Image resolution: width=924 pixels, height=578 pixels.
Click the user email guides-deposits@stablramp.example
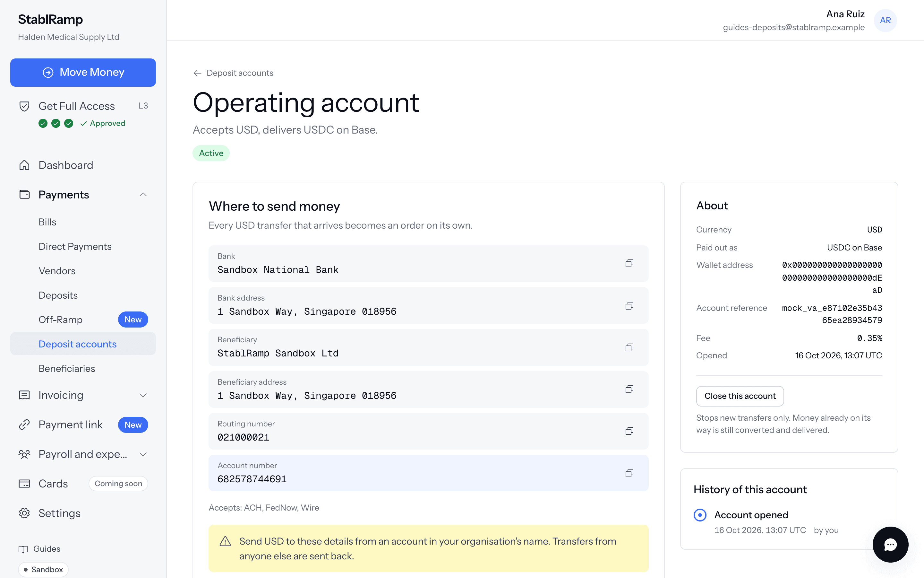click(x=793, y=28)
